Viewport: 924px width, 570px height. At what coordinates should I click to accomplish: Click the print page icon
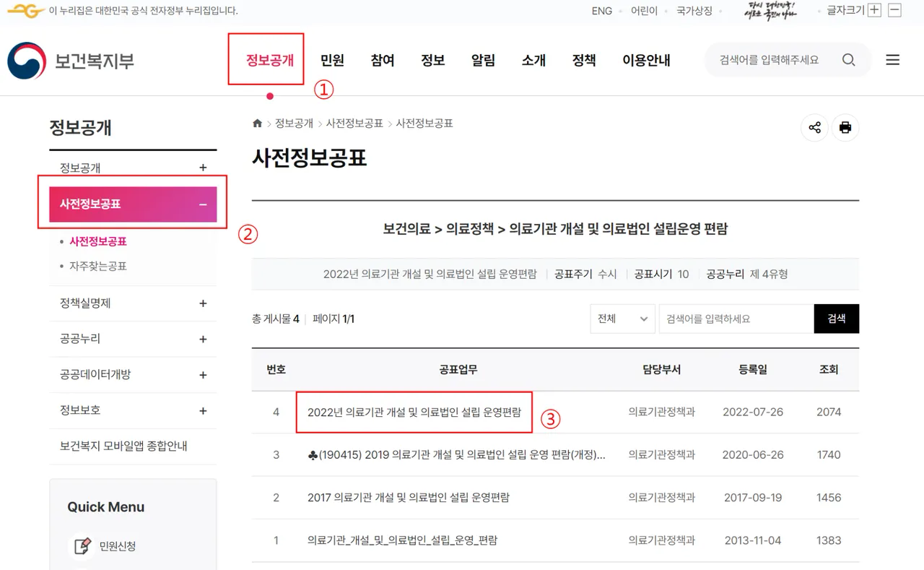[845, 128]
